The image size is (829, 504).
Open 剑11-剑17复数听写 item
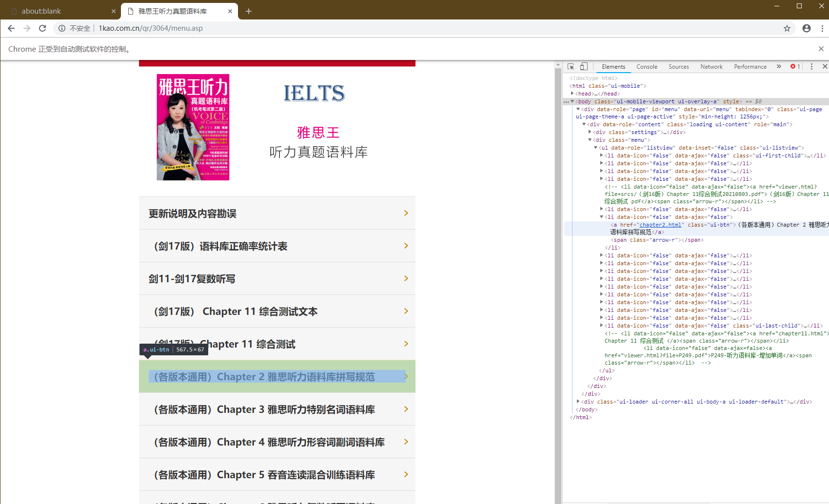pos(277,279)
